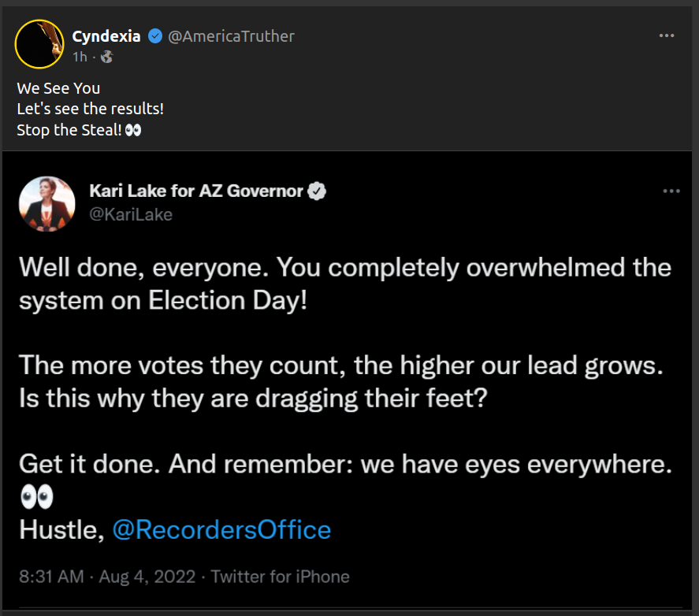This screenshot has height=616, width=699.
Task: Click the "We See You" post text
Action: tap(58, 88)
